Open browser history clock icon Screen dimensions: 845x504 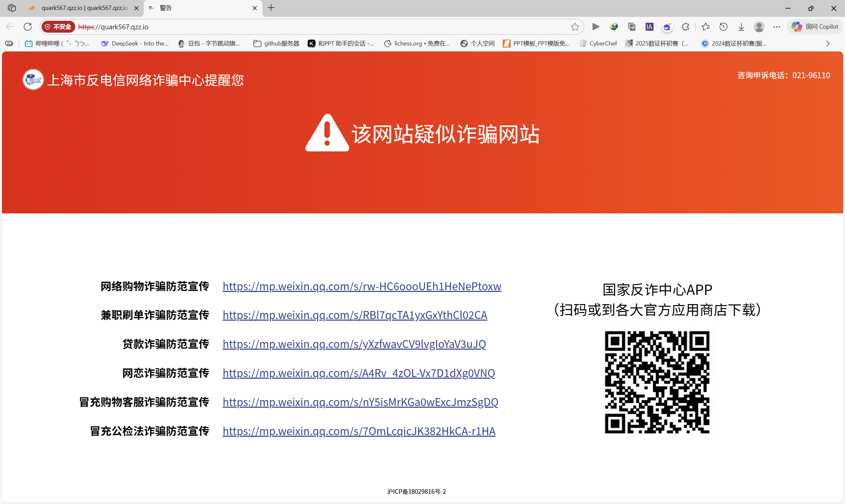point(723,26)
